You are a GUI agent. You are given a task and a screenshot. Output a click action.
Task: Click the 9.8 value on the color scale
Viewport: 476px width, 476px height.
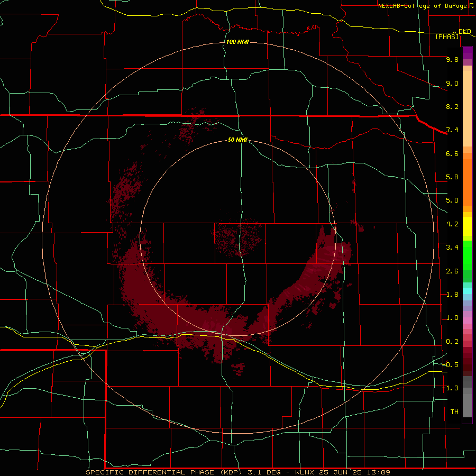coord(452,59)
